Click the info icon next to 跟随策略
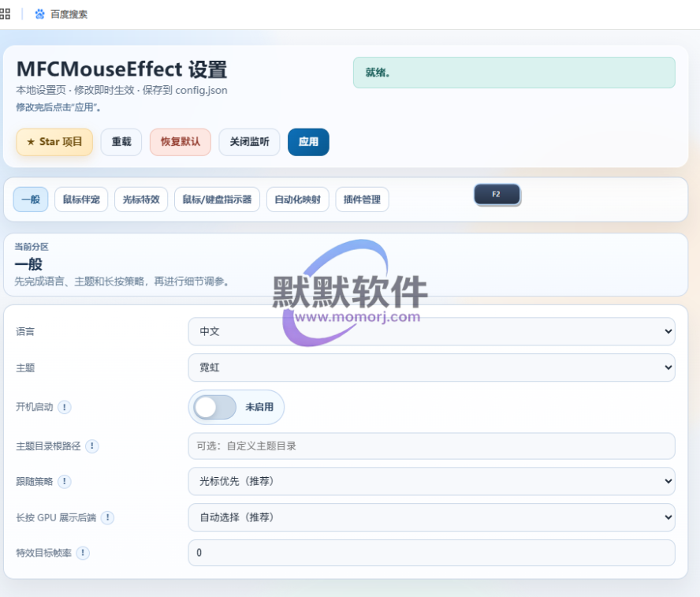Screen dimensions: 700x597 [x=65, y=481]
